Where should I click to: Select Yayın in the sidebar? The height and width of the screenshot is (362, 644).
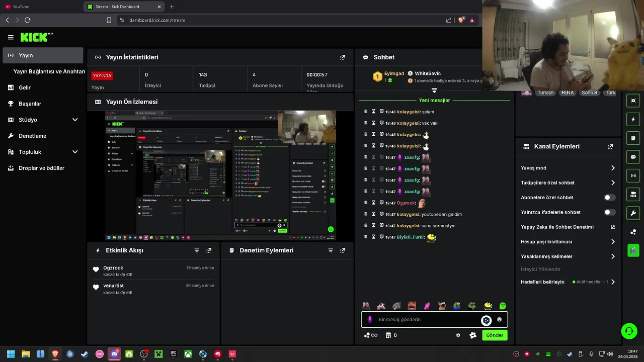43,55
